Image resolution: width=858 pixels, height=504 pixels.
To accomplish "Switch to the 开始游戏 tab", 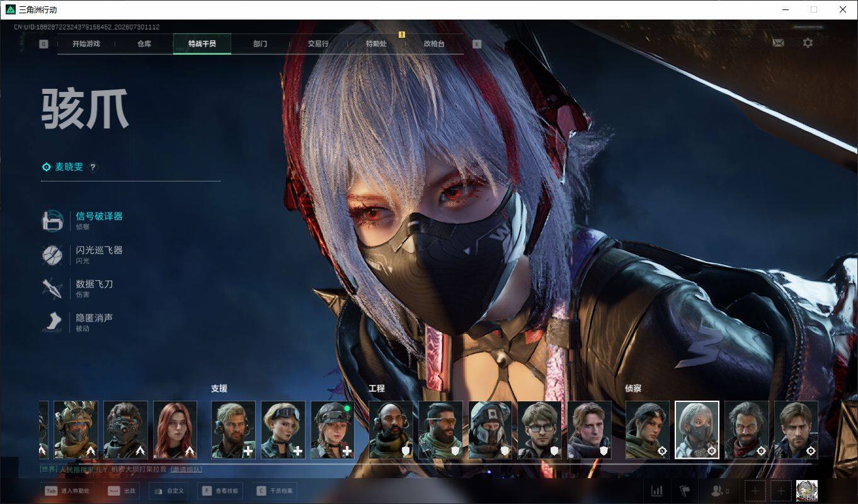I will click(86, 44).
